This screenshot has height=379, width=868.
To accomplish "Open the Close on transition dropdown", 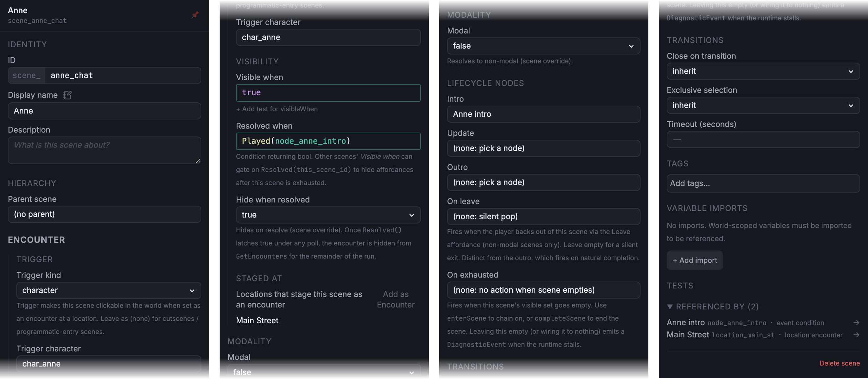I will coord(763,71).
